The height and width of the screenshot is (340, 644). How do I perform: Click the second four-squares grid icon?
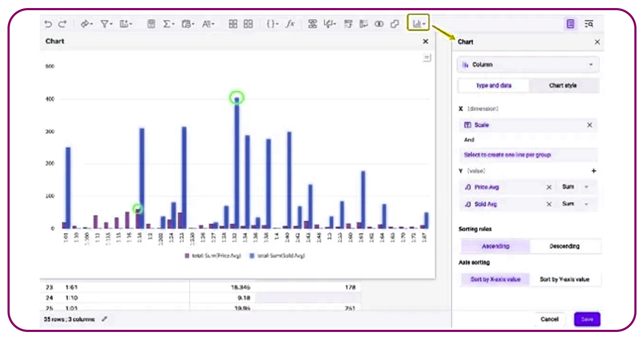tap(248, 24)
